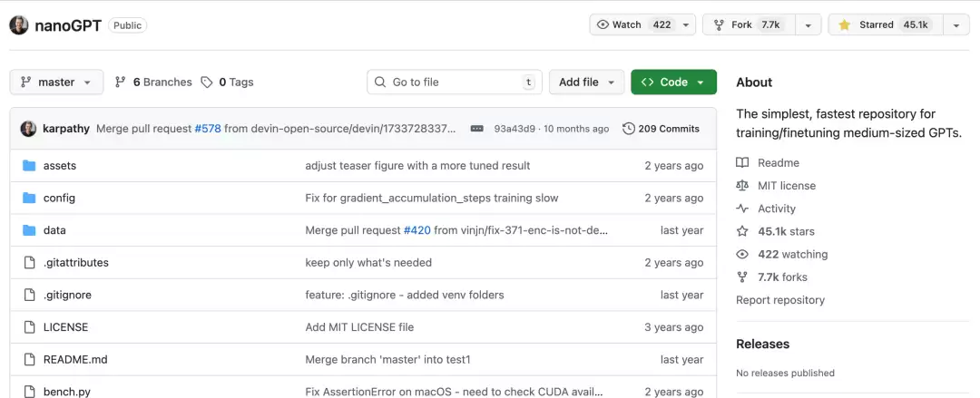
Task: Click the nanoGPT owner avatar
Action: tap(19, 25)
